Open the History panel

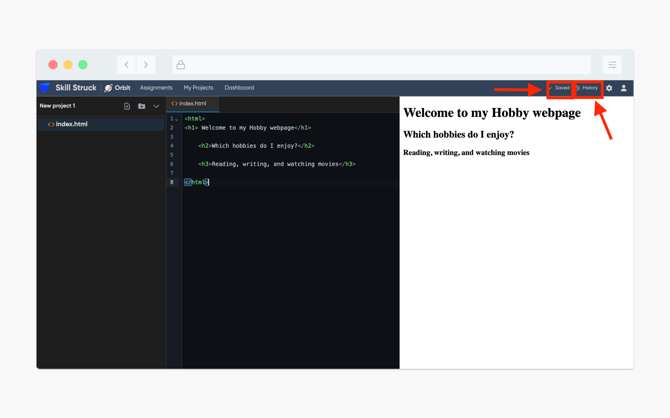coord(588,88)
